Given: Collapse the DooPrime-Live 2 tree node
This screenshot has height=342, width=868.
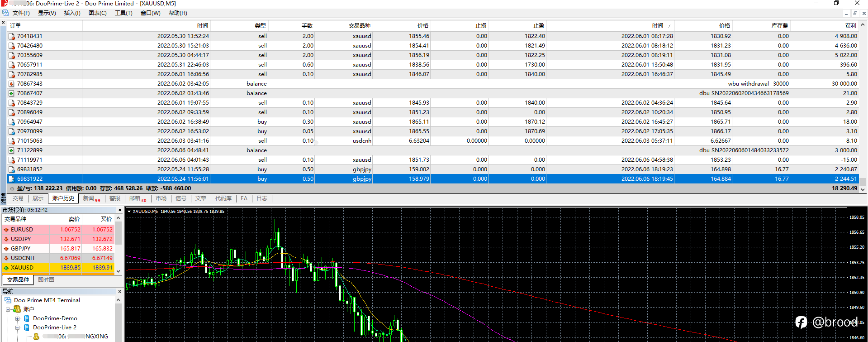Looking at the screenshot, I should [18, 328].
